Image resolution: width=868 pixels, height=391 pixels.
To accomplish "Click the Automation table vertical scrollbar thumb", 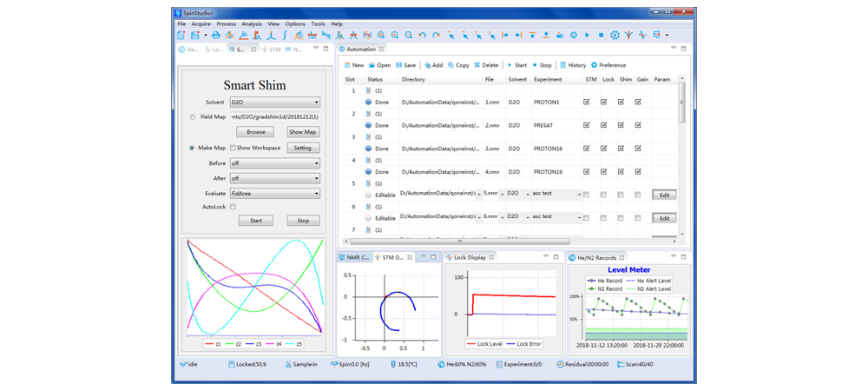I will click(682, 103).
